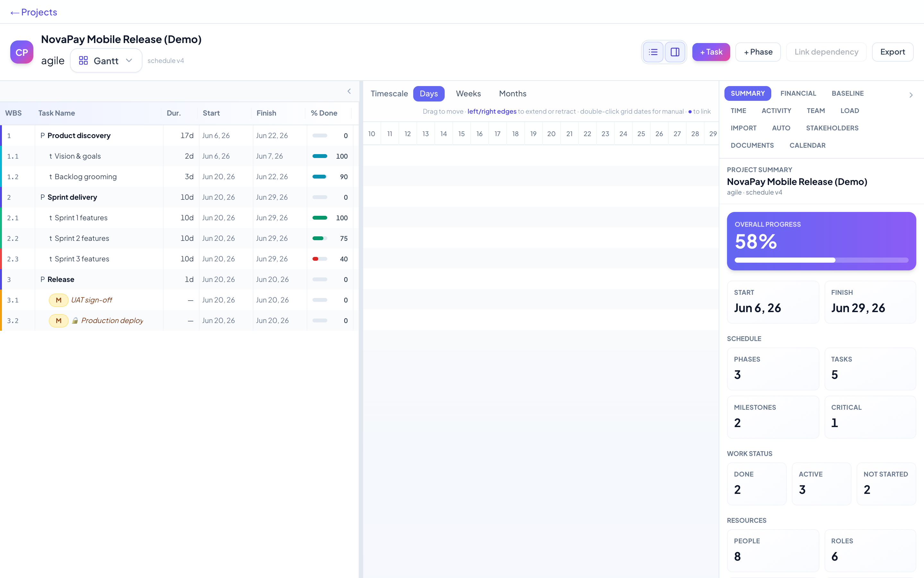
Task: Click the NOT STARTED status card
Action: [886, 484]
